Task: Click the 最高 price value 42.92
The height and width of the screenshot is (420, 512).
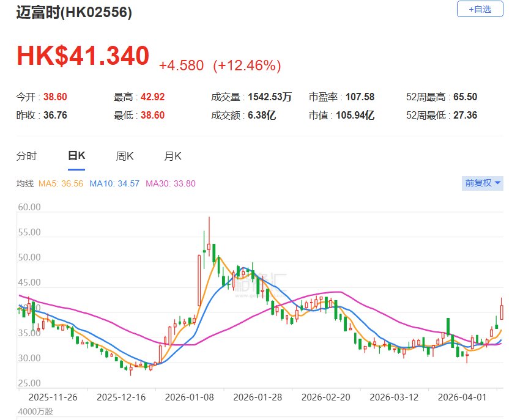Action: coord(152,97)
